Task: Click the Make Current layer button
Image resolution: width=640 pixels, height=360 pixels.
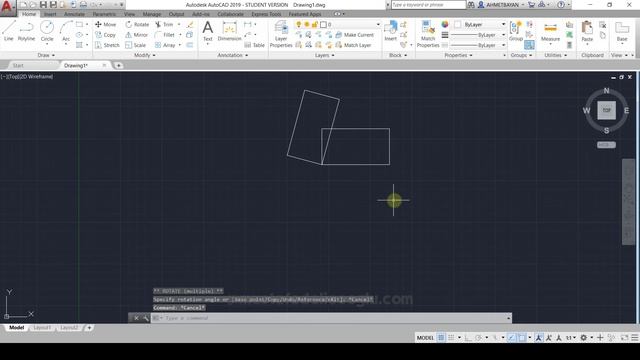Action: coord(354,35)
